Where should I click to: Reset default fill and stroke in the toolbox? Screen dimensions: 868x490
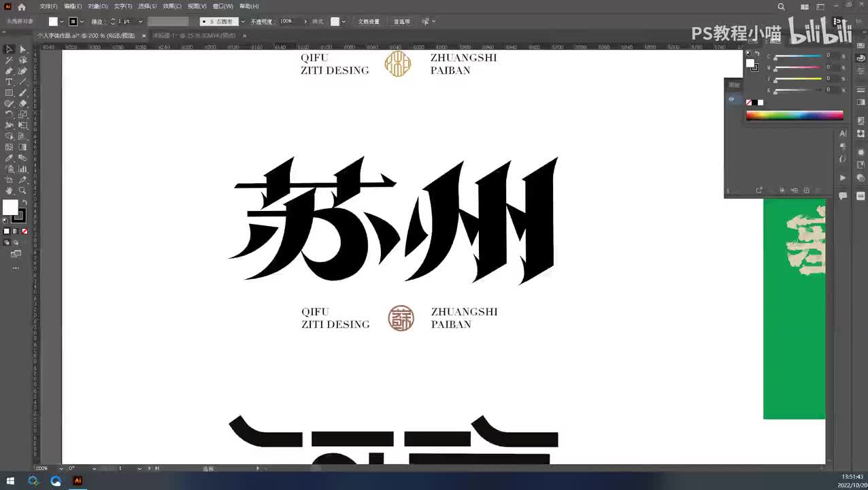pos(5,220)
